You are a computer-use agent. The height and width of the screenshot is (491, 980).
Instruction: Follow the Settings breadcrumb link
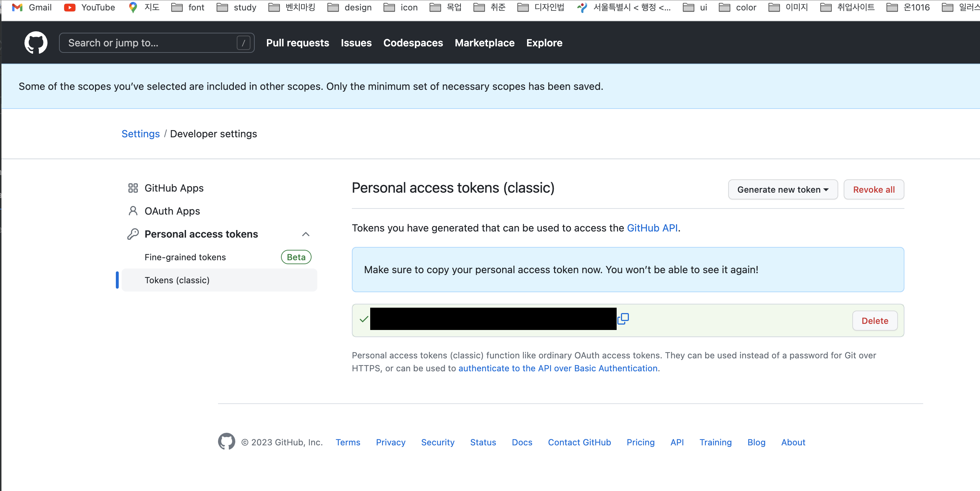(140, 134)
